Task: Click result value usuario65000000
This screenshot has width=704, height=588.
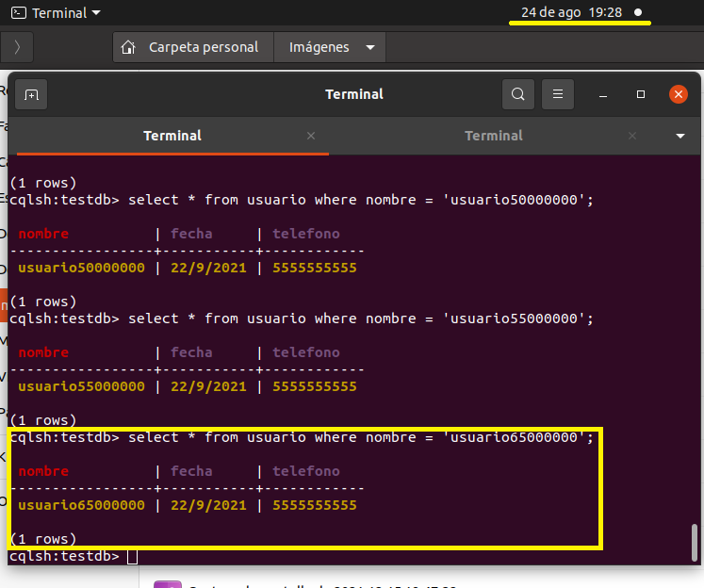Action: [81, 505]
